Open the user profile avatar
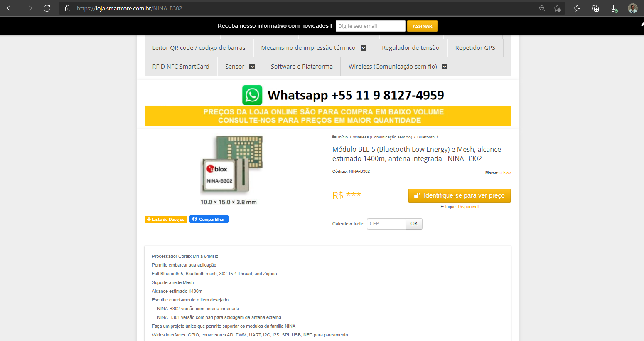 633,8
